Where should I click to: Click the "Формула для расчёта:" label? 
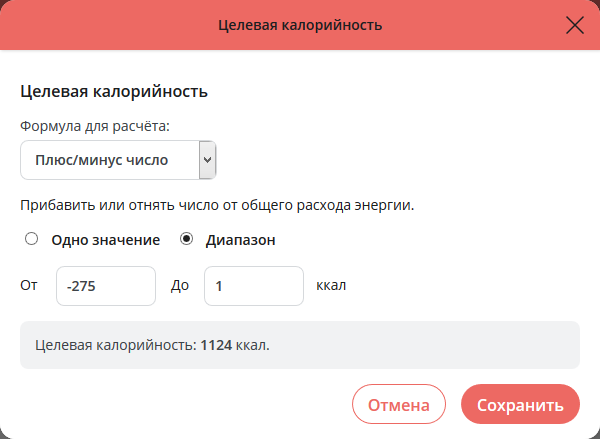coord(95,126)
